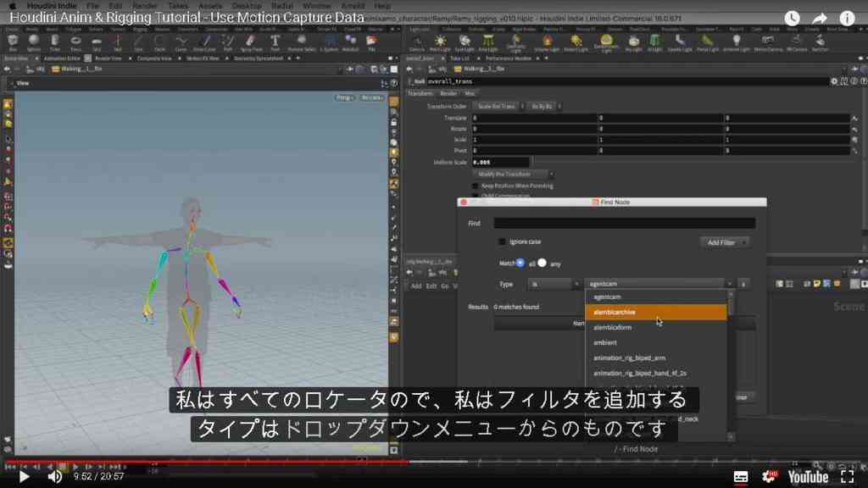The image size is (868, 488).
Task: Open the Add Filter dropdown
Action: click(x=725, y=242)
